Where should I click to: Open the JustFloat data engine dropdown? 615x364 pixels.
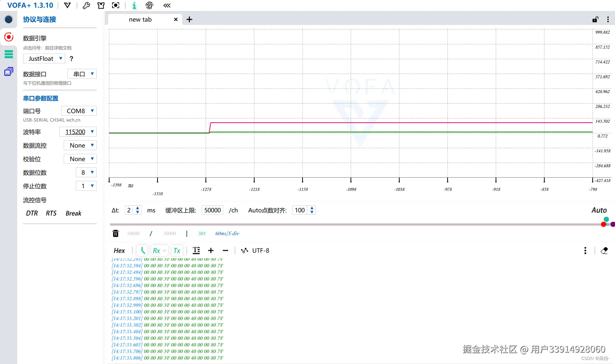tap(44, 59)
